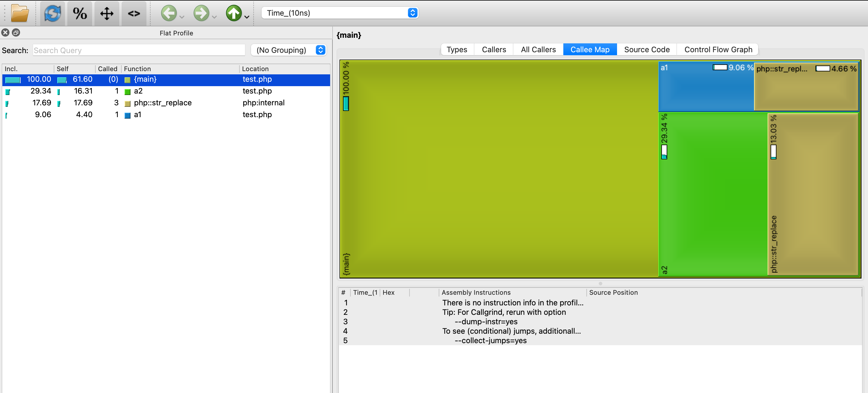
Task: Select the php::str_replace function row
Action: [162, 103]
